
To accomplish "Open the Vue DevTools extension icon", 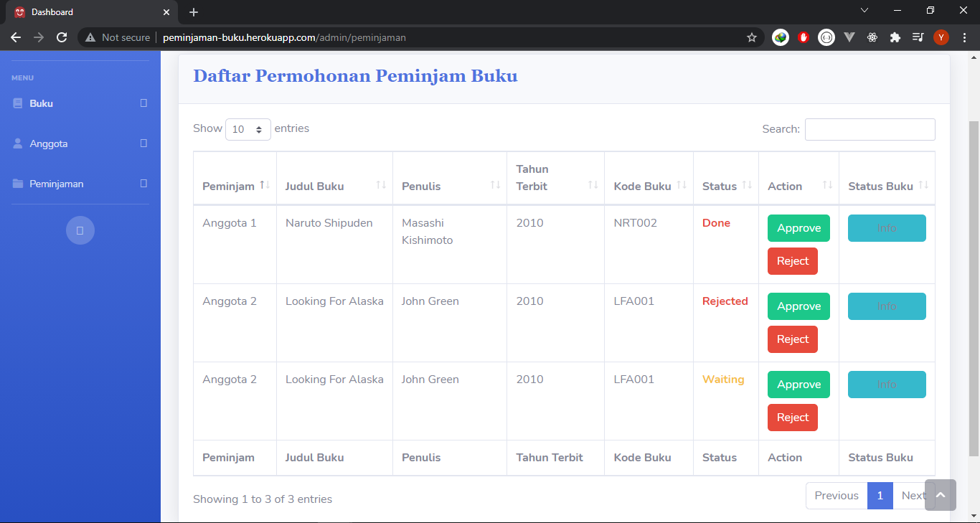I will (849, 37).
